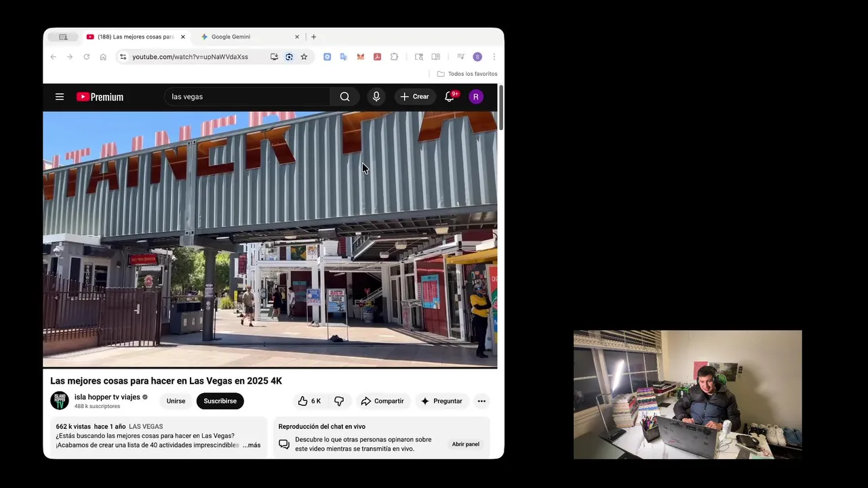Click the Preguntar button
Screen dimensions: 868x488
click(441, 401)
